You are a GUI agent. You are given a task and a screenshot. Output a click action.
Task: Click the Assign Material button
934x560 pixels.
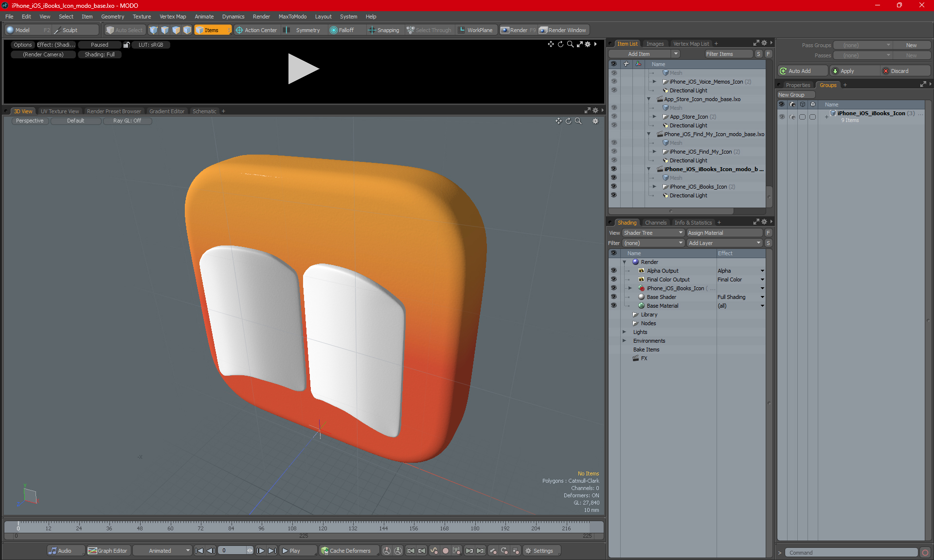725,233
